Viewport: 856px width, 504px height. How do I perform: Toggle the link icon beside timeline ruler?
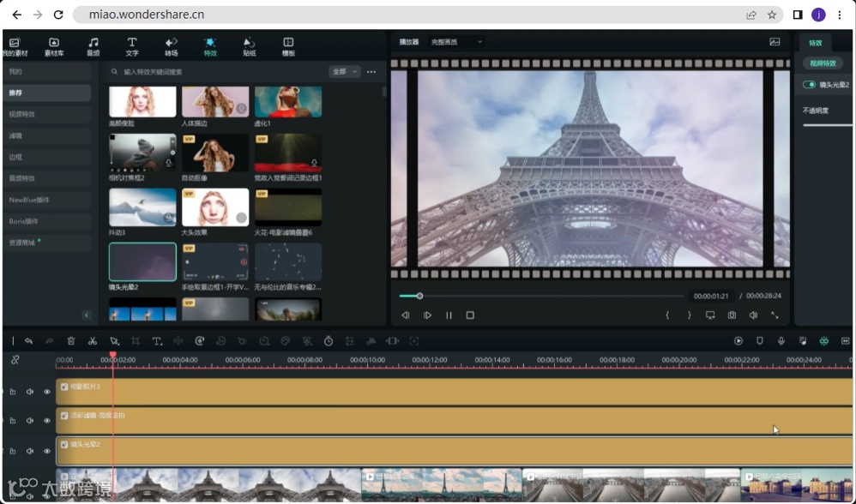tap(15, 360)
